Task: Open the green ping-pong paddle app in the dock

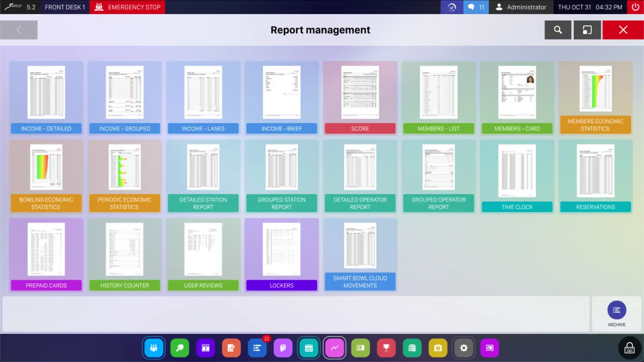Action: 180,348
